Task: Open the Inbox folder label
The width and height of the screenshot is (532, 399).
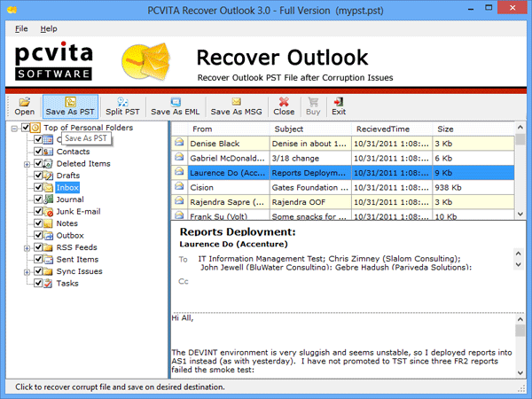Action: point(67,187)
